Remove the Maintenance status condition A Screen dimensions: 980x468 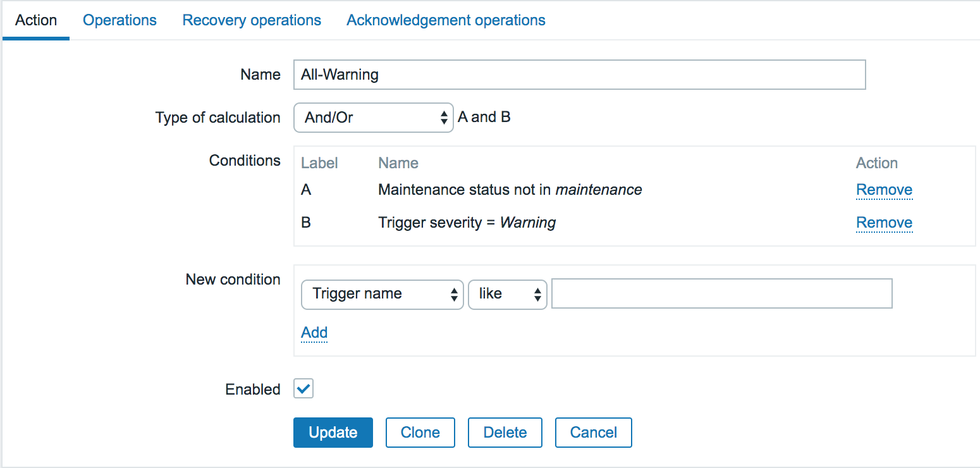click(884, 190)
